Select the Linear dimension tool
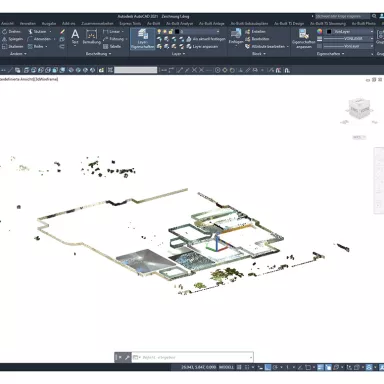 tap(112, 31)
